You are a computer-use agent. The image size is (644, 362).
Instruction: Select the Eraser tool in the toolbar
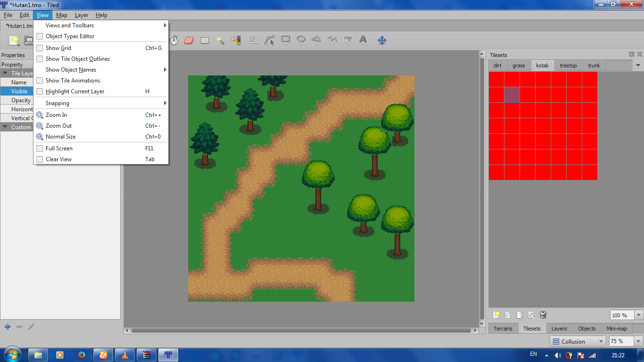tap(189, 41)
